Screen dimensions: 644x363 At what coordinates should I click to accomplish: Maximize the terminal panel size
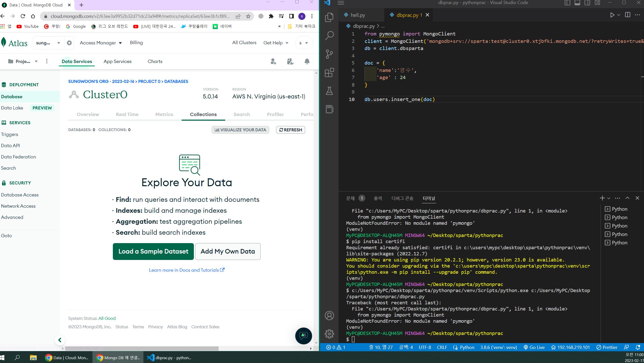point(627,198)
